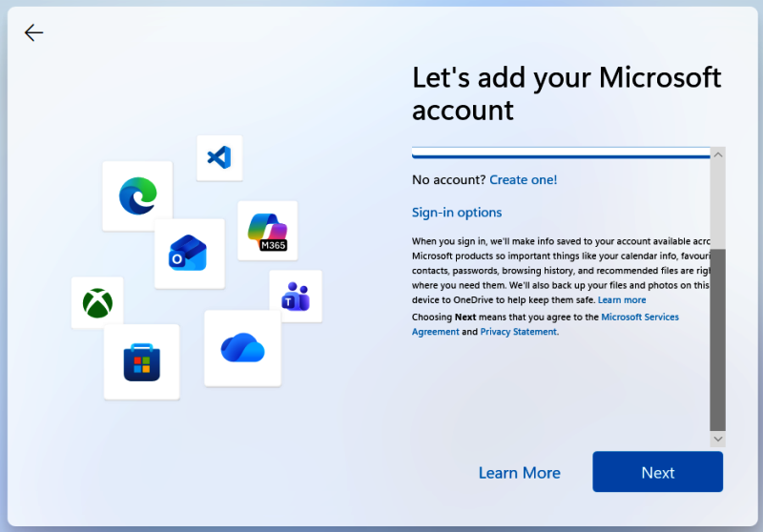Open the 'Create one!' account link
Viewport: 763px width, 532px height.
click(x=523, y=180)
